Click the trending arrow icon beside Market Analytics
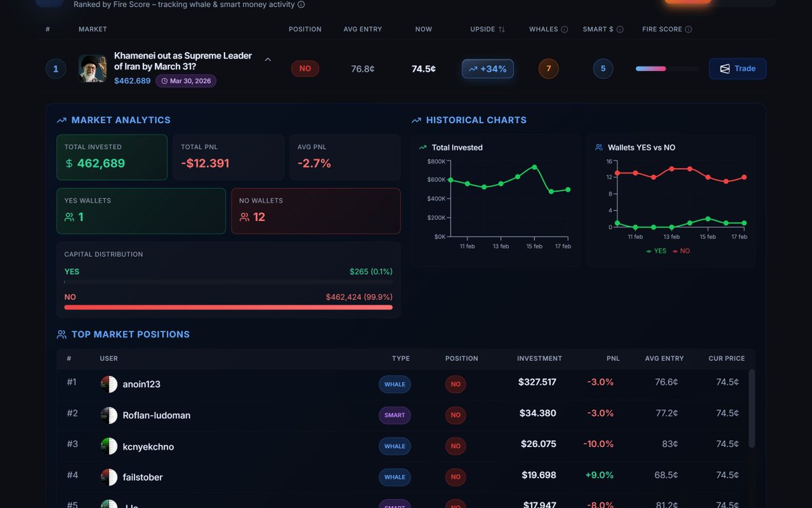This screenshot has height=508, width=812. pyautogui.click(x=61, y=120)
